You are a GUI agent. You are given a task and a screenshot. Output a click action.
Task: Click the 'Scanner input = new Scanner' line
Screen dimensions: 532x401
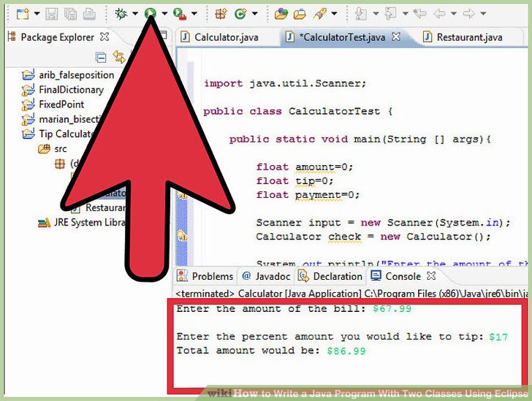pos(383,223)
